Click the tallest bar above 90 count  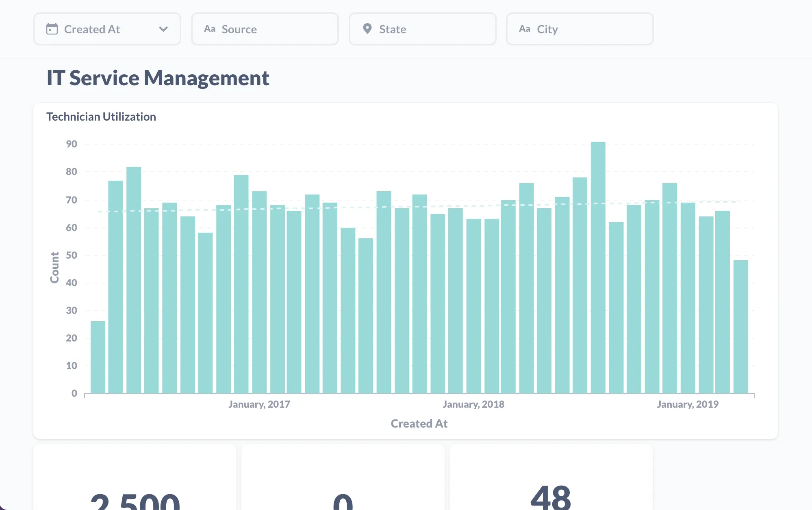pos(598,267)
